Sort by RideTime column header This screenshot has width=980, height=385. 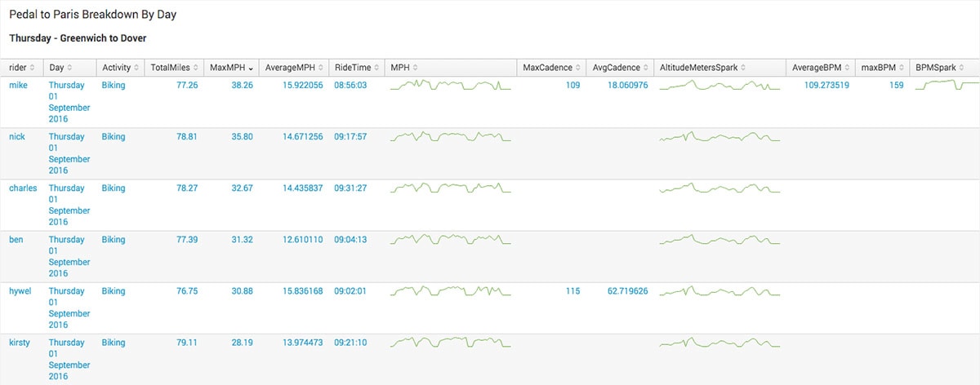(356, 67)
